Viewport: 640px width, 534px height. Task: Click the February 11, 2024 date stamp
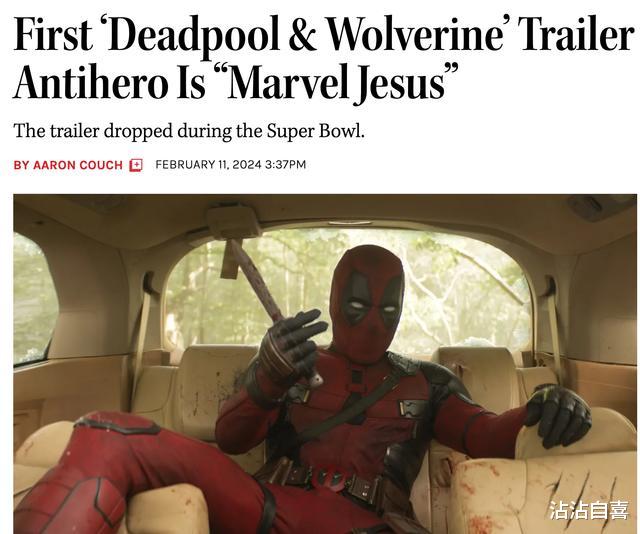click(x=208, y=165)
